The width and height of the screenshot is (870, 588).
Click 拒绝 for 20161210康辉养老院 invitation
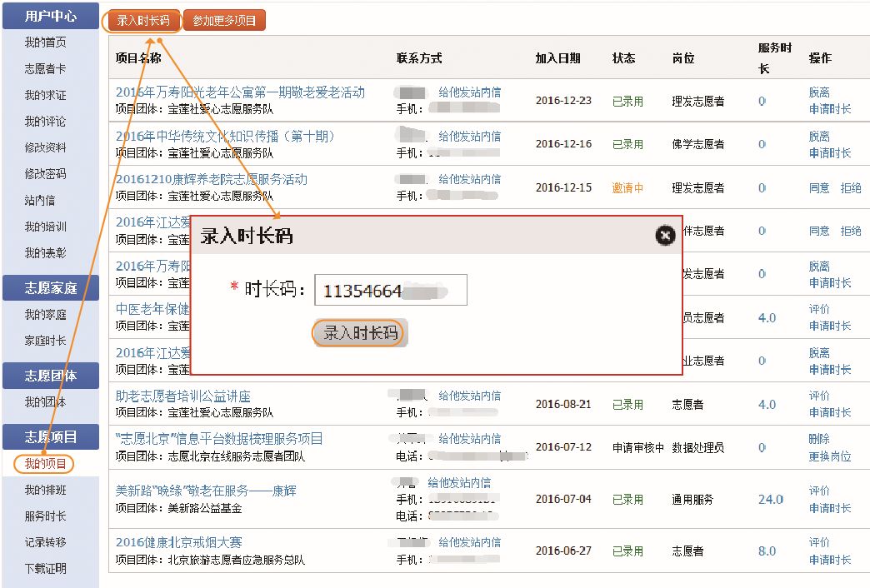click(851, 188)
